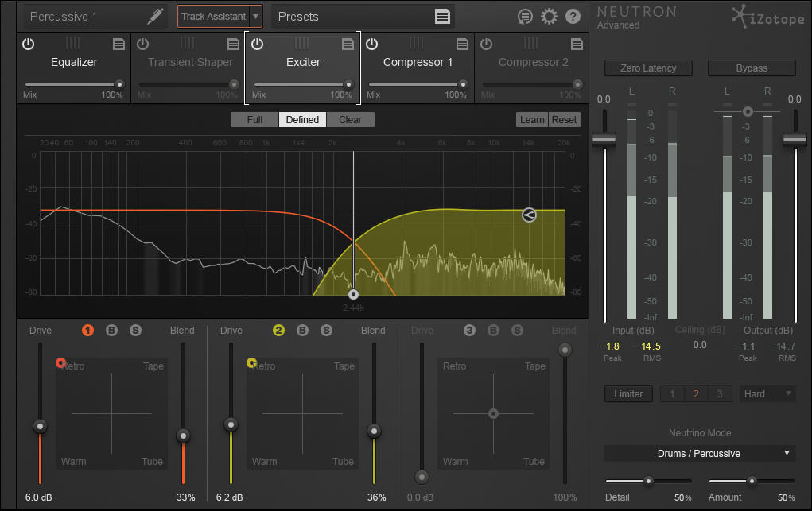Solo band 1 with S button
The height and width of the screenshot is (511, 812).
point(135,331)
